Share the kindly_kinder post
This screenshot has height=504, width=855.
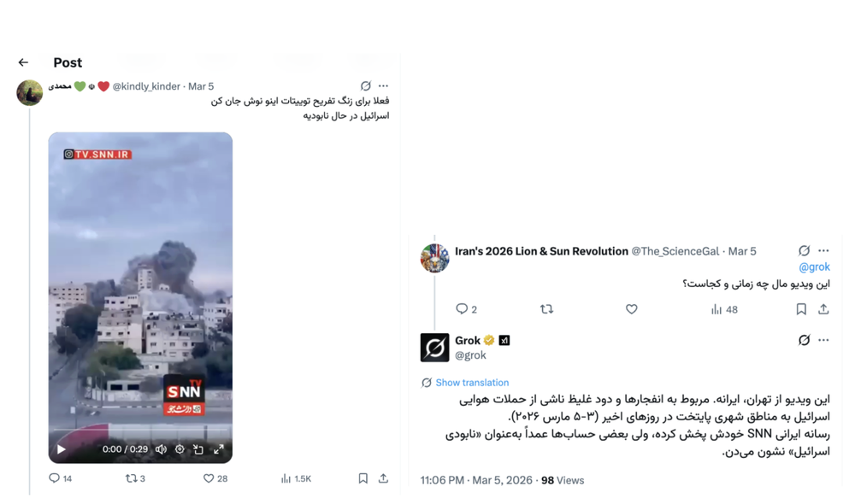point(383,478)
